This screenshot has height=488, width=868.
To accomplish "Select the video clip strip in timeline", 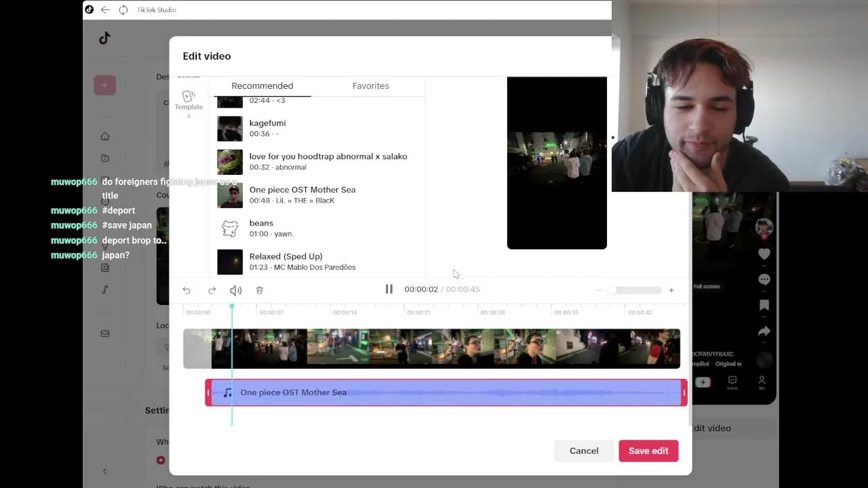I will [431, 348].
